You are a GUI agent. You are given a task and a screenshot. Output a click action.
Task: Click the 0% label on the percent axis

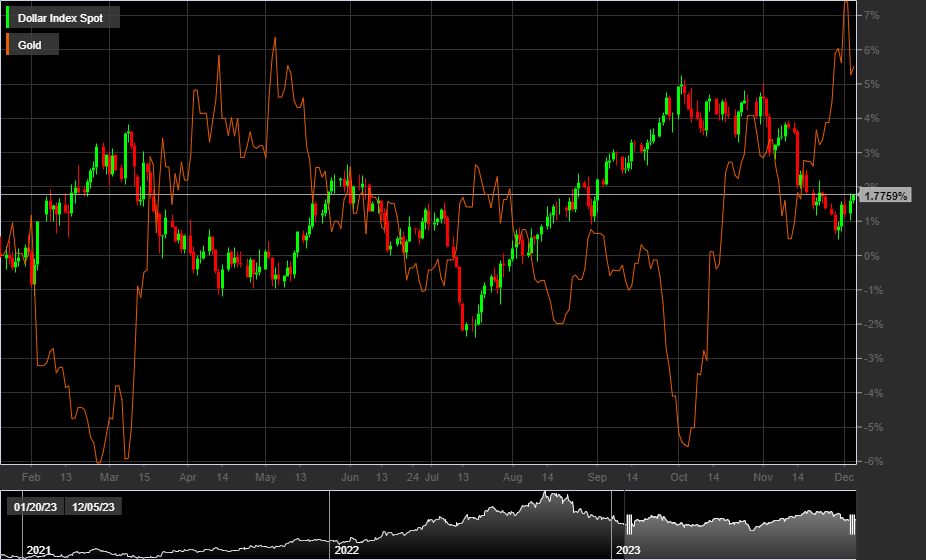871,256
